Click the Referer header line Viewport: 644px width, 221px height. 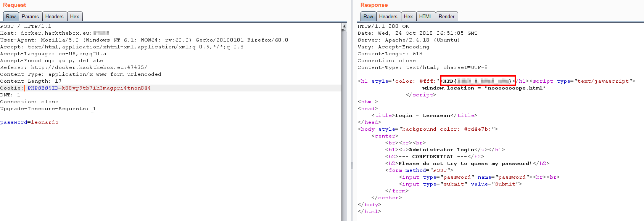click(74, 67)
